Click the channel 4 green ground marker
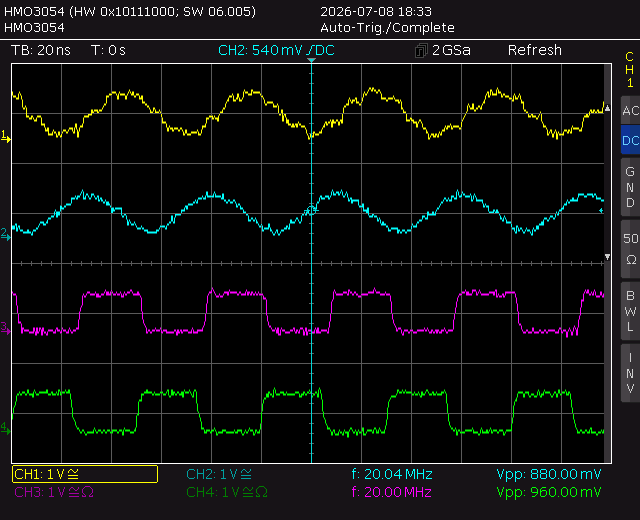Viewport: 640px width, 520px height. coord(6,428)
